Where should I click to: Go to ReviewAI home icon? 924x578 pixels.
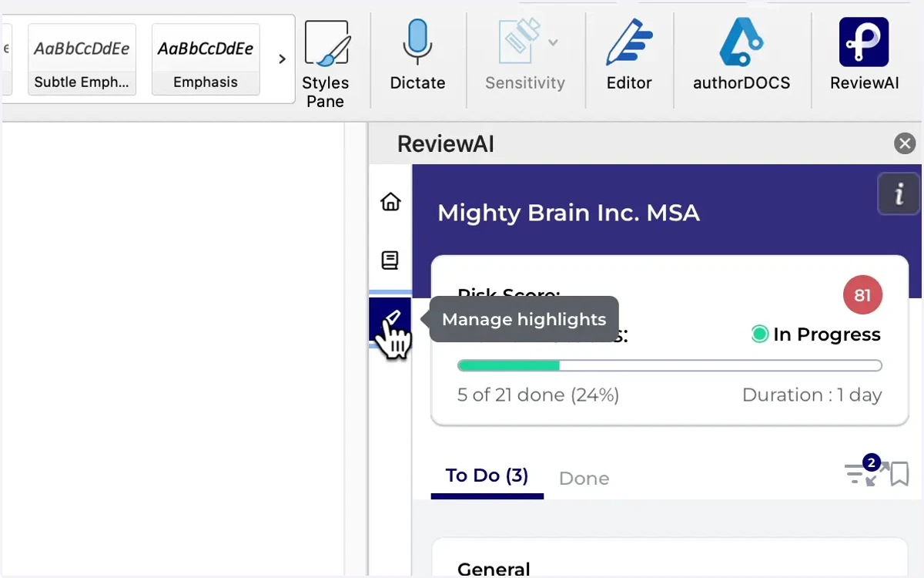[x=391, y=202]
